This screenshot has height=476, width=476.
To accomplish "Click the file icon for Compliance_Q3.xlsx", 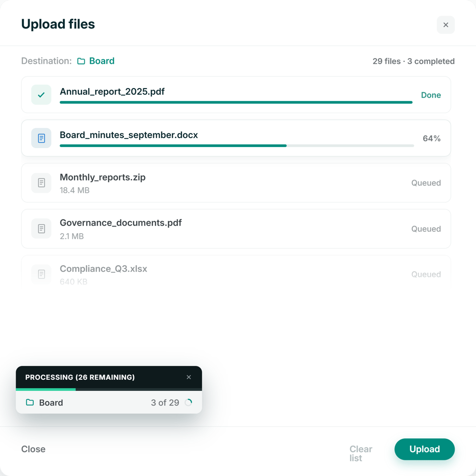I will (41, 274).
